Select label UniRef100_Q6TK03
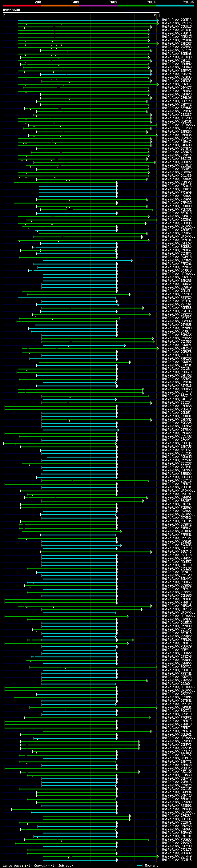 177,57
